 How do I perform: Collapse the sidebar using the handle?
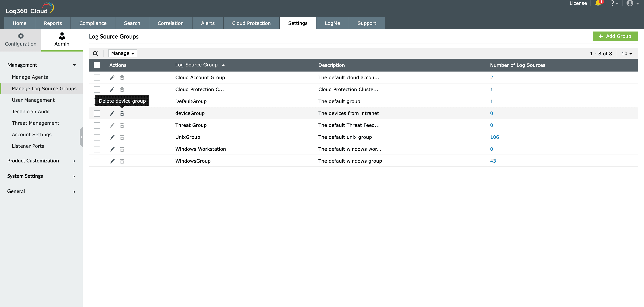pyautogui.click(x=81, y=137)
